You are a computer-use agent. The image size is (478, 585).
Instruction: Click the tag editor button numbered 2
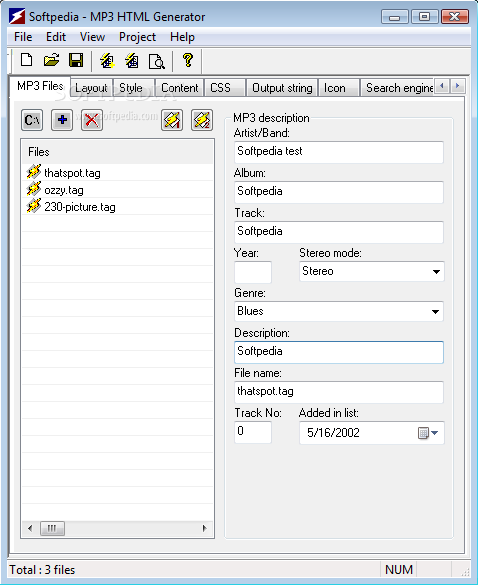[202, 120]
